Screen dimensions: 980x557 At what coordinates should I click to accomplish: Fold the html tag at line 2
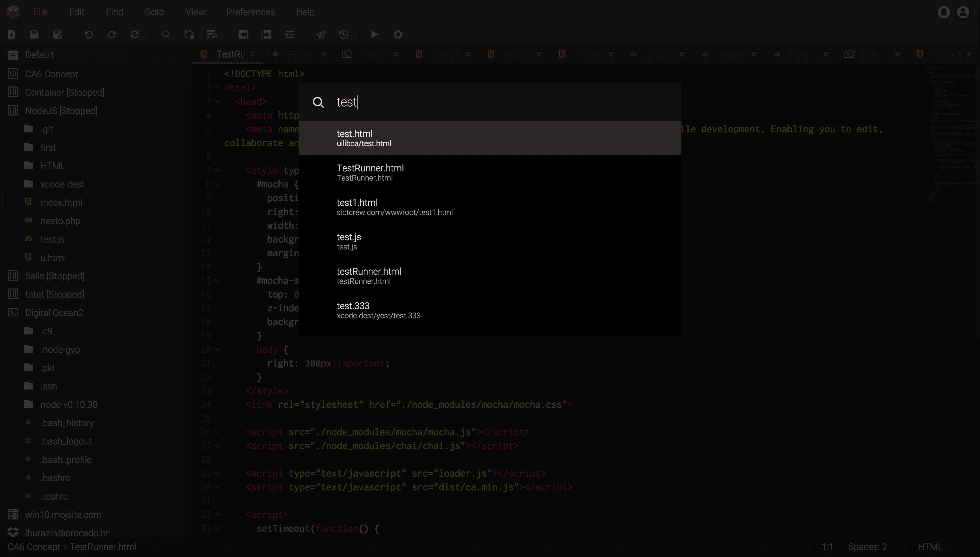click(x=217, y=88)
